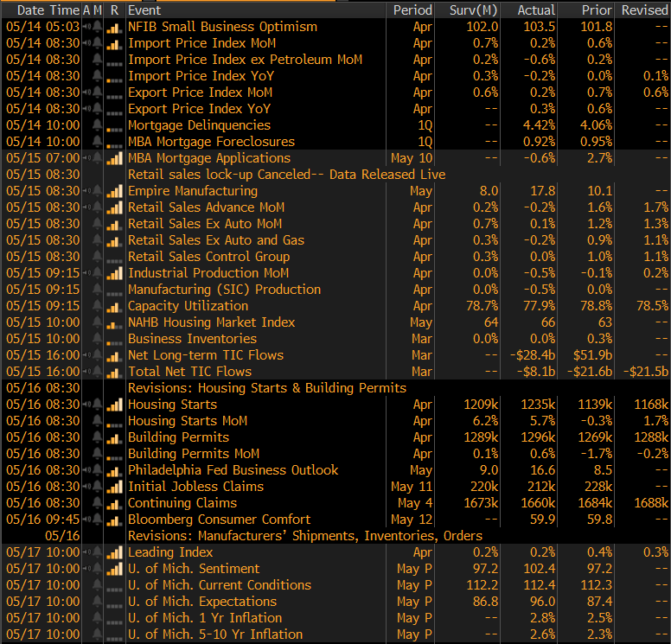Screen dimensions: 671x644
Task: Click the speaker icon for MBA Mortgage Applications
Action: pos(86,158)
